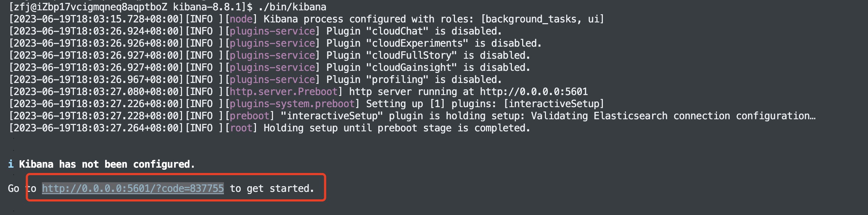
Task: Click the [http.server.Preboot] logger tag
Action: [284, 91]
